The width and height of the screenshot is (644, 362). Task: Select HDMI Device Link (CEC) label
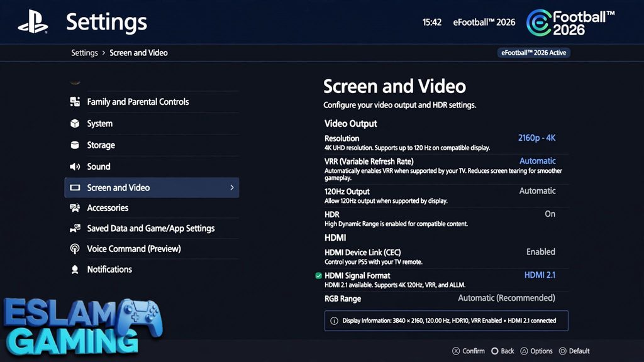coord(363,253)
